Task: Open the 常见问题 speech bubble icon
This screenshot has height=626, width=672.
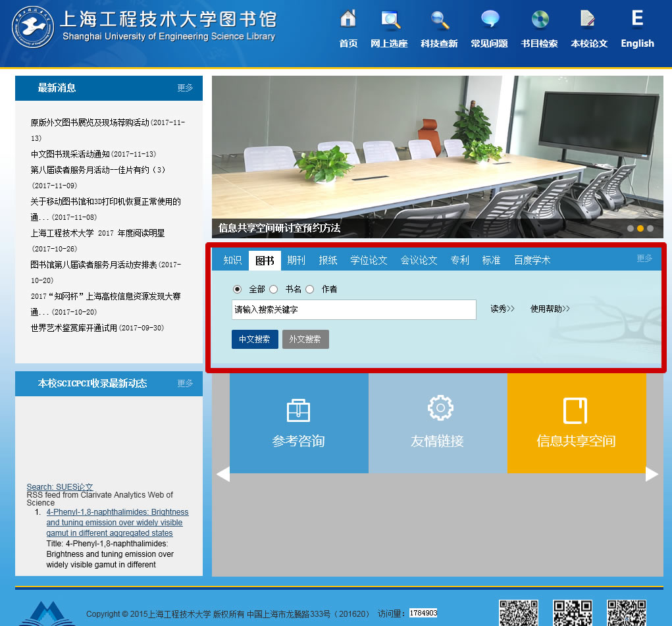Action: [x=489, y=20]
